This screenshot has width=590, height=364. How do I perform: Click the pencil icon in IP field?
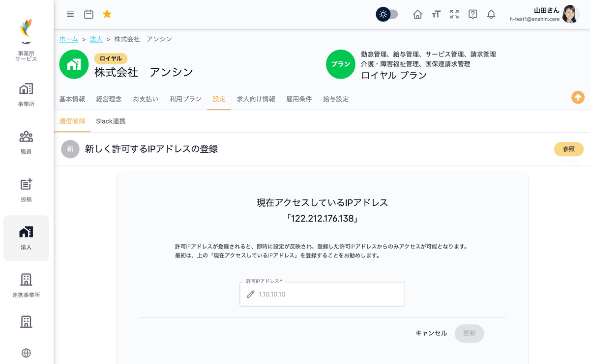point(250,294)
